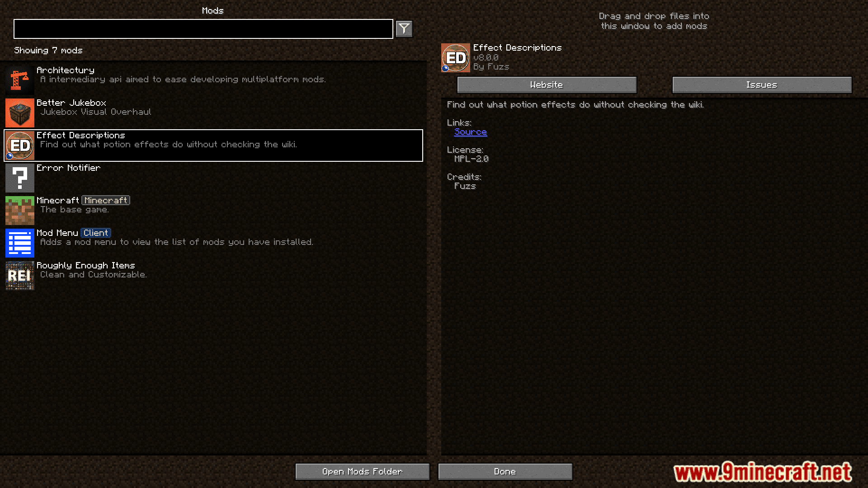
Task: Select the Minecraft base game icon
Action: coord(20,210)
